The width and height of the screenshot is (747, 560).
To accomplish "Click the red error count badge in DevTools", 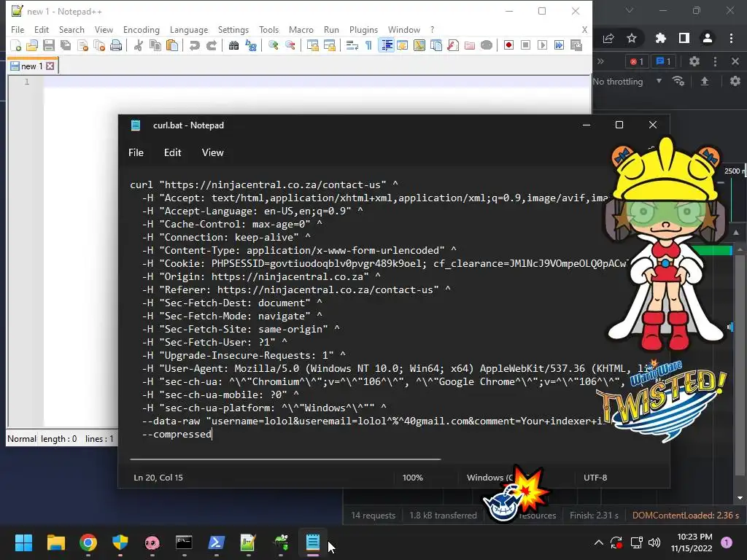I will click(637, 61).
